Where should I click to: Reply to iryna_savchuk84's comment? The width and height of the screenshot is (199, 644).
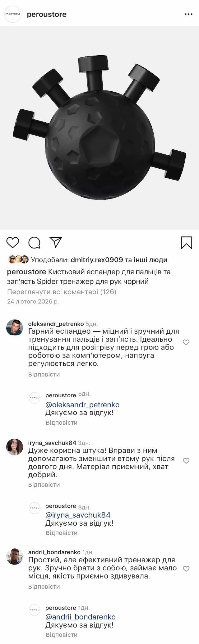point(44,485)
